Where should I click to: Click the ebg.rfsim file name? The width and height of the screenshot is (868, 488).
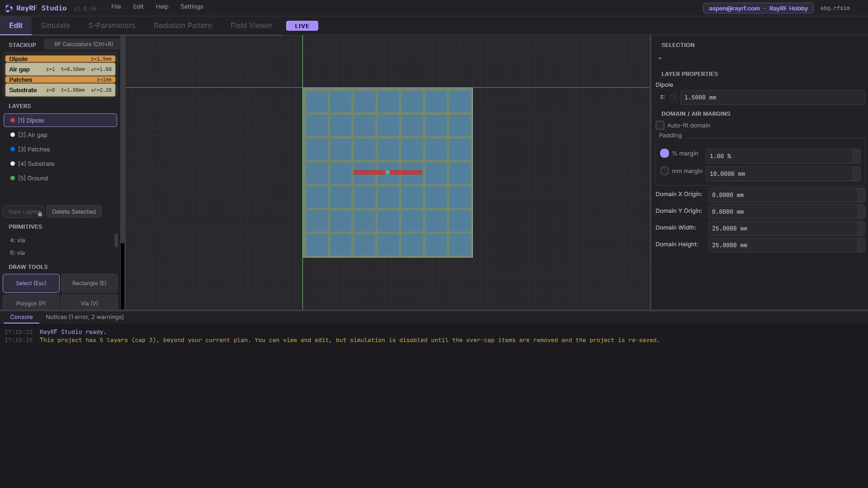[x=835, y=8]
